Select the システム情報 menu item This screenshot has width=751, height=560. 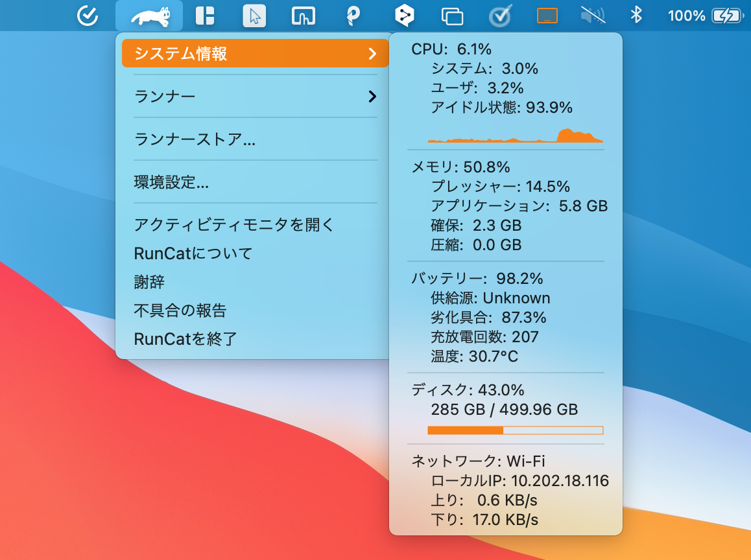256,53
